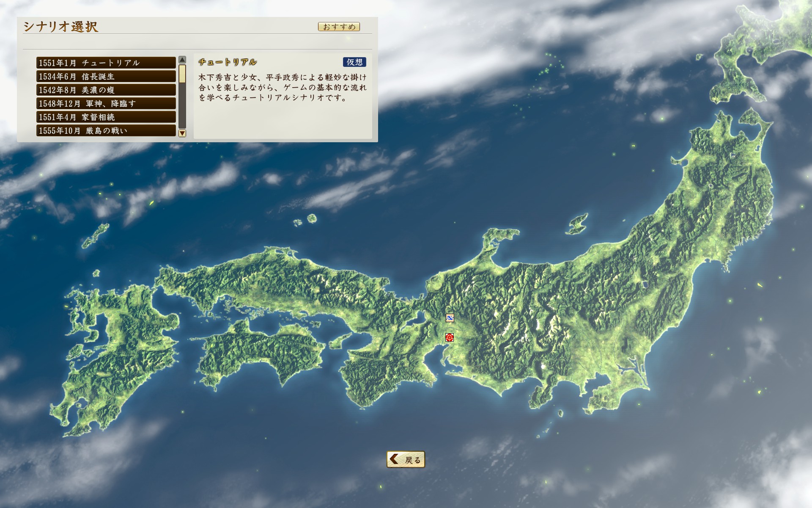Viewport: 812px width, 508px height.
Task: Click the red flower Oda crest marker
Action: [x=450, y=337]
